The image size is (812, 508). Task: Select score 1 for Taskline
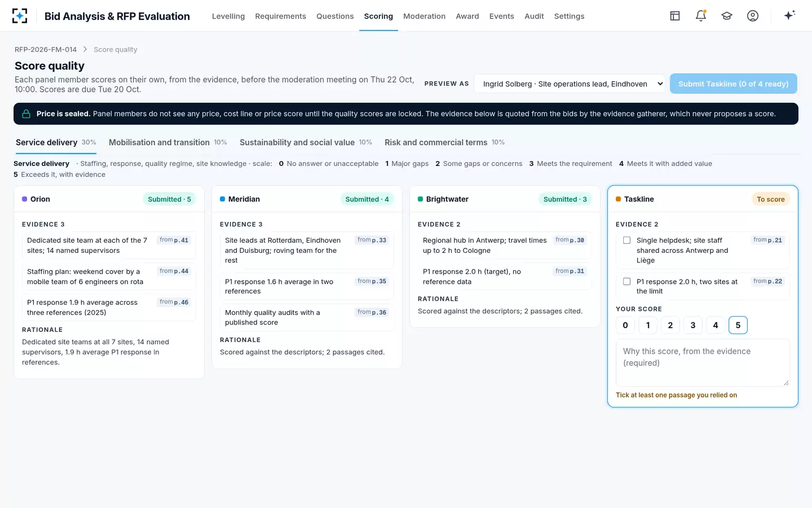pyautogui.click(x=648, y=325)
